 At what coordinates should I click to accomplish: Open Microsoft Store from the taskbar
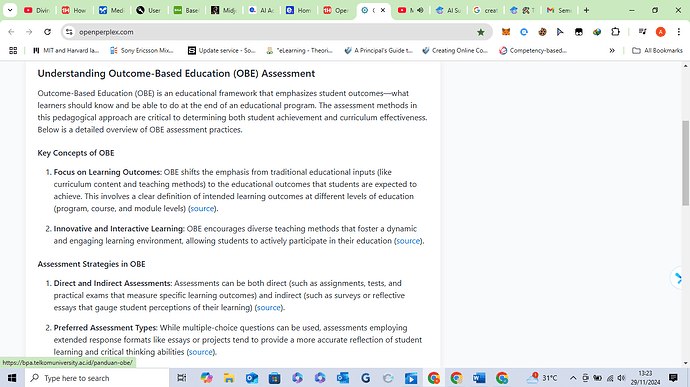[x=275, y=378]
